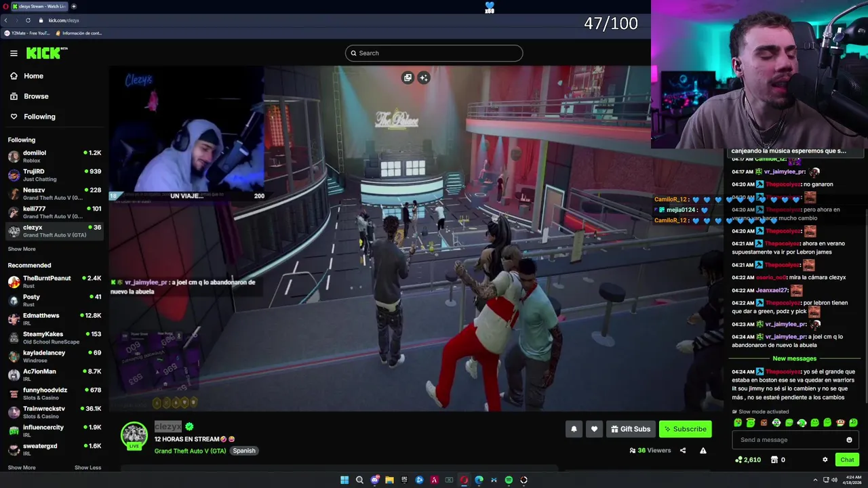
Task: Open Epic Games launcher from the taskbar
Action: (x=404, y=480)
